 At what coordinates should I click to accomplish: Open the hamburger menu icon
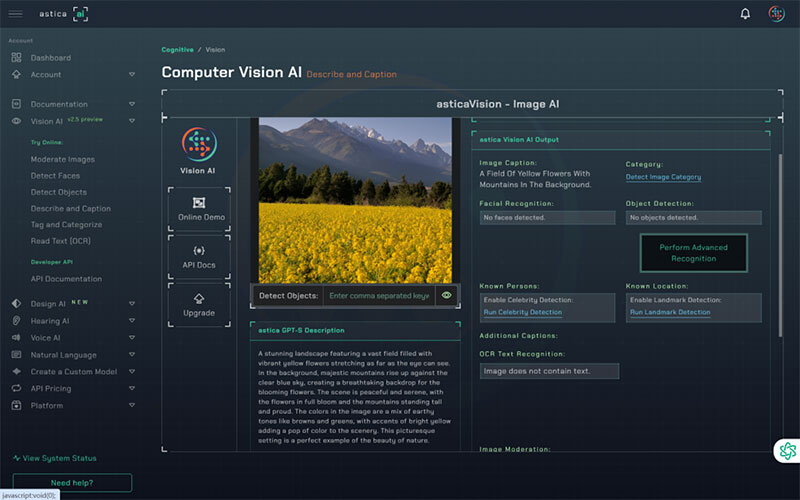click(x=16, y=13)
